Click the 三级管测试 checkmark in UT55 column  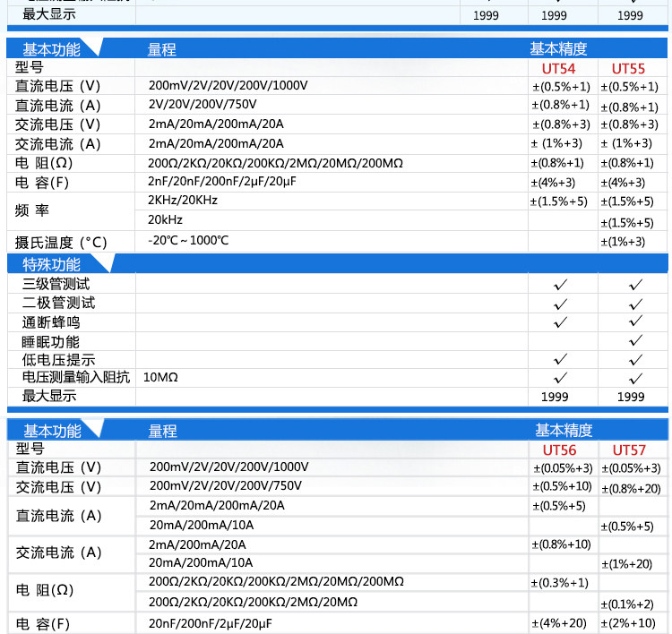(635, 285)
